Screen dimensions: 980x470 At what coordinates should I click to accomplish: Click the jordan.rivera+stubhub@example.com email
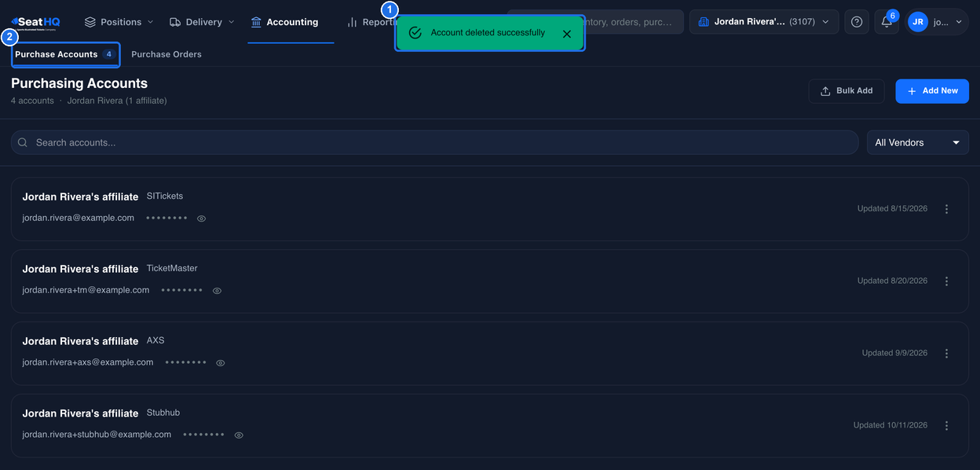[97, 435]
